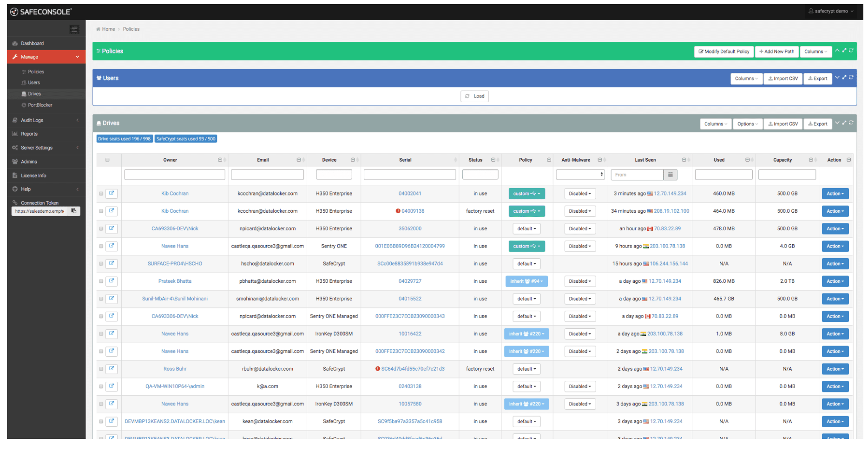Open the safecrypt demo account menu
This screenshot has width=868, height=450.
click(x=831, y=11)
